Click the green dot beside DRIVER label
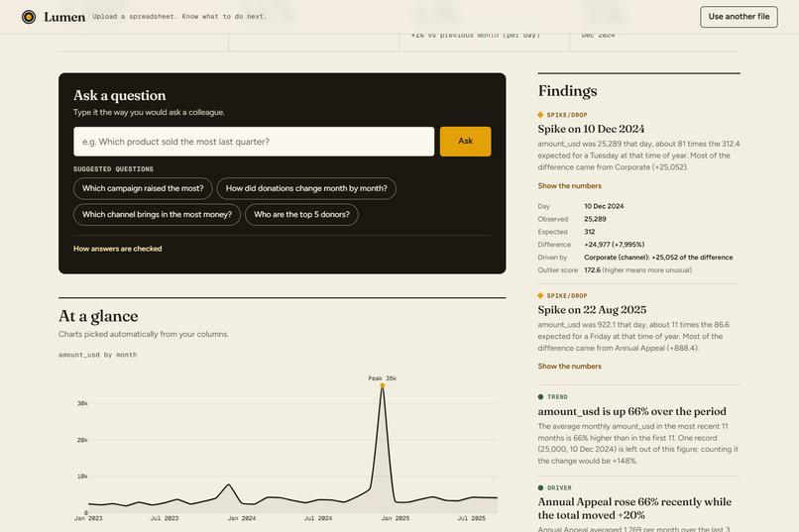The image size is (799, 532). click(540, 487)
